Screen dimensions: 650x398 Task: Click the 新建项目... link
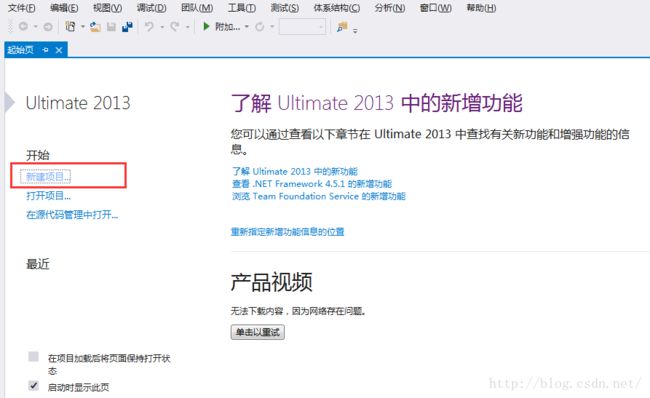click(48, 177)
